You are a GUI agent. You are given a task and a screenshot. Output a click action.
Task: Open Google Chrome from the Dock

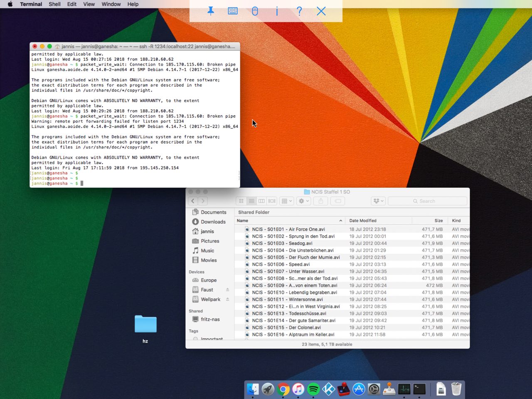(283, 389)
